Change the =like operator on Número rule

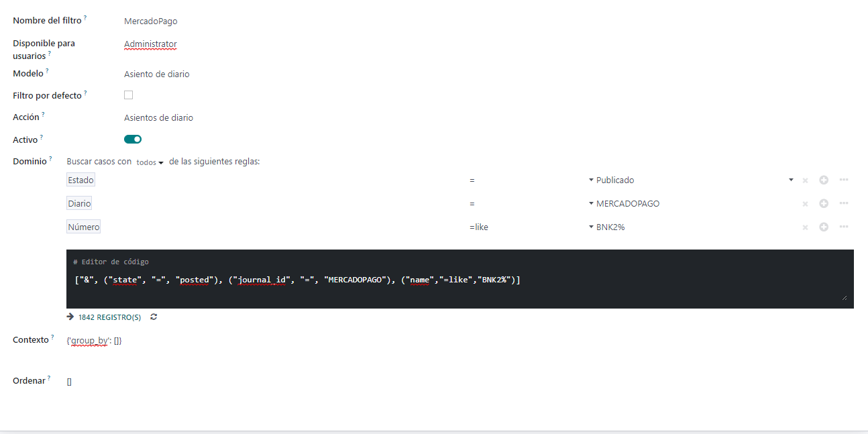coord(479,227)
